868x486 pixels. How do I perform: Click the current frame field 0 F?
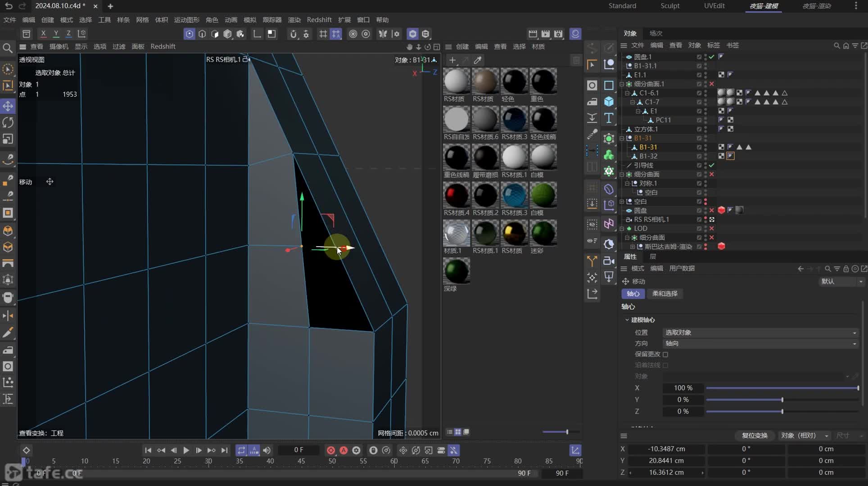(x=298, y=450)
